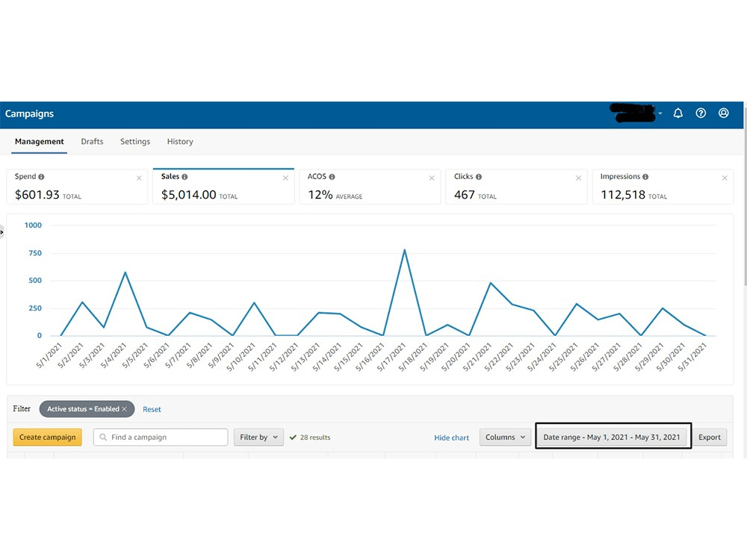Switch to the History tab

pos(180,141)
